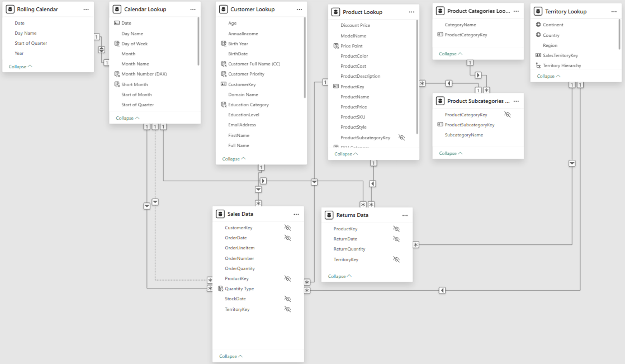Click the bidirectional filter arrow between Rolling Calendar and Calendar Lookup
The image size is (625, 364).
[101, 50]
